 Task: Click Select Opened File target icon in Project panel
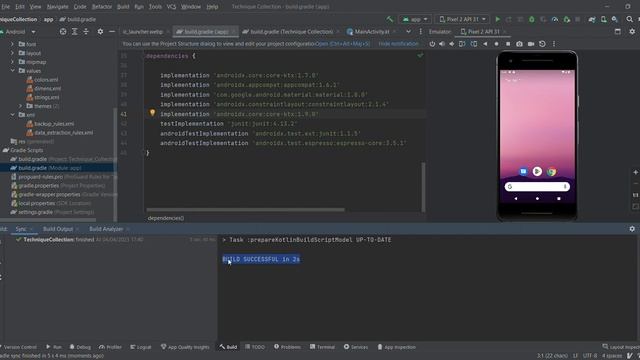[63, 31]
